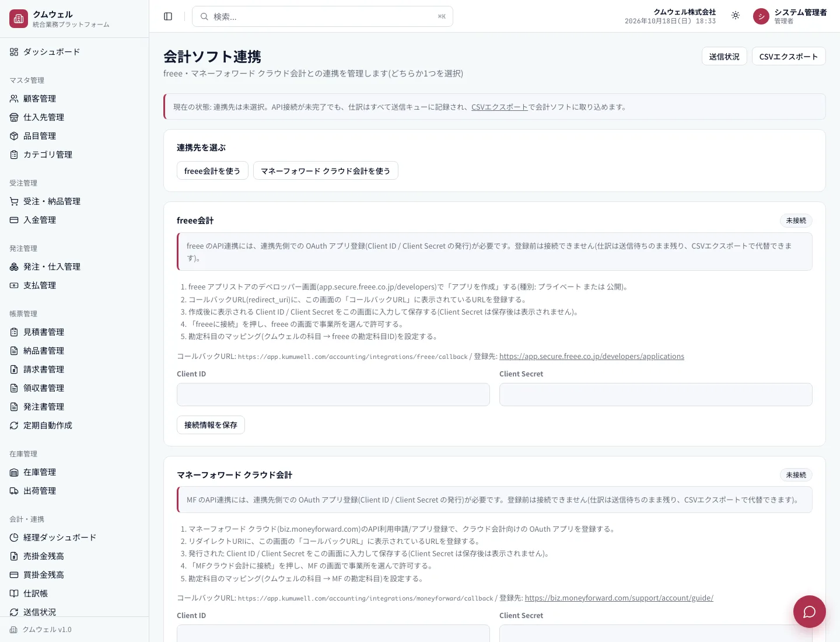840x642 pixels.
Task: Click the 発注書管理 document icon
Action: tap(14, 407)
